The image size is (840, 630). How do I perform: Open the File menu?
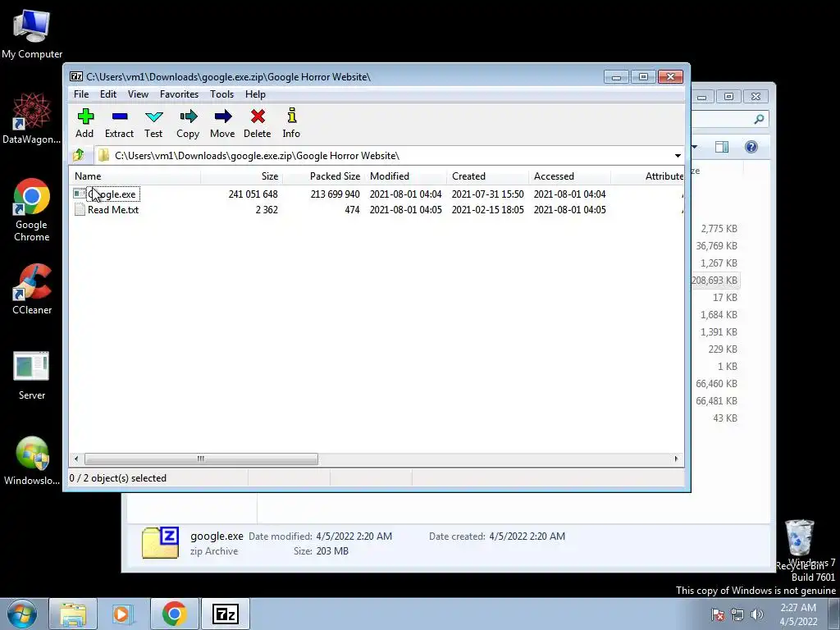point(81,94)
